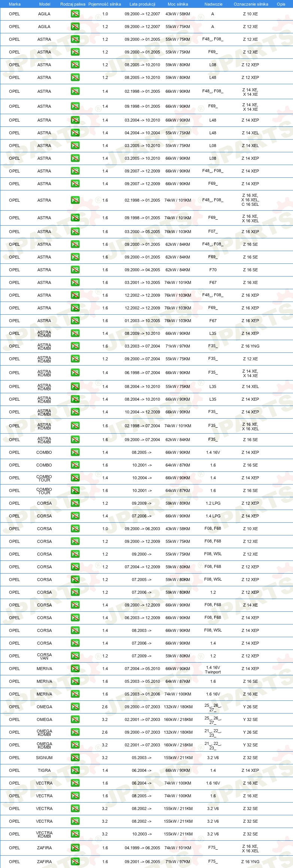
Task: Select fuel icon for Zafira 74kW / 101KM
Action: click(x=75, y=848)
